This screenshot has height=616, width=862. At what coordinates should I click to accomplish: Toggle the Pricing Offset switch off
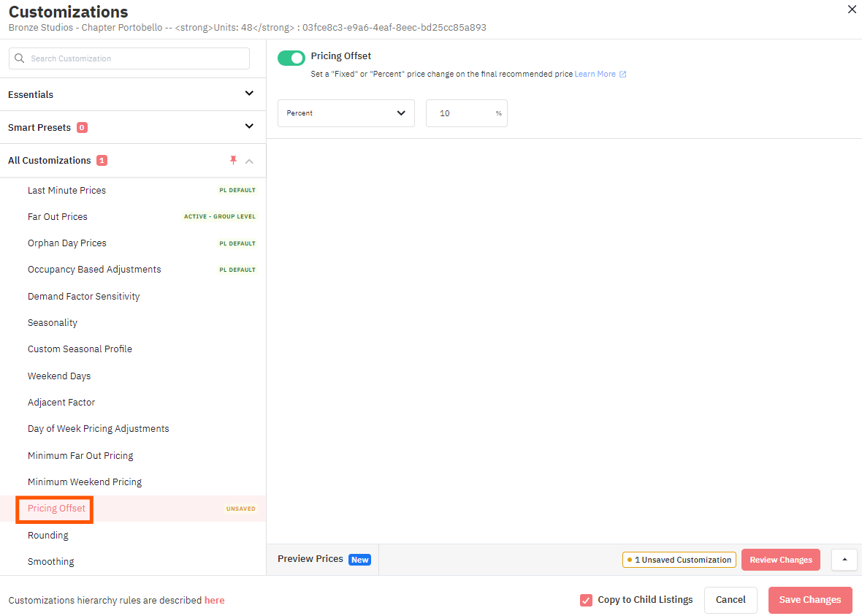point(291,58)
